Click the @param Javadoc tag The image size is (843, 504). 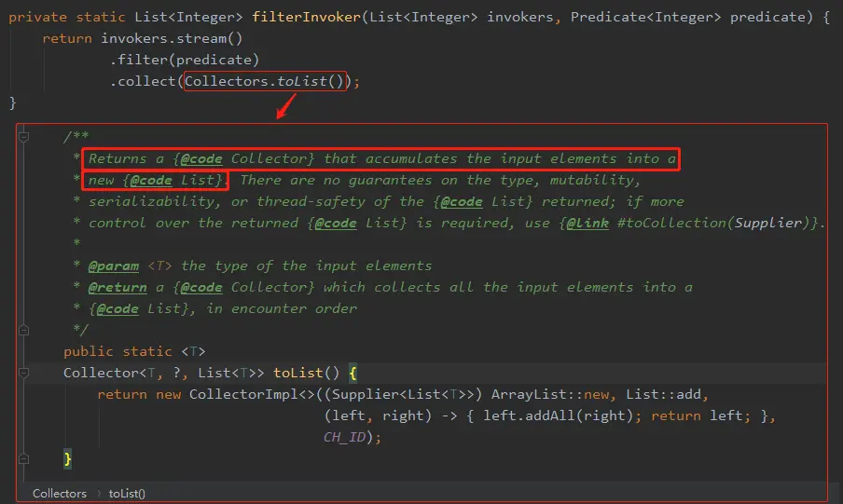tap(114, 266)
